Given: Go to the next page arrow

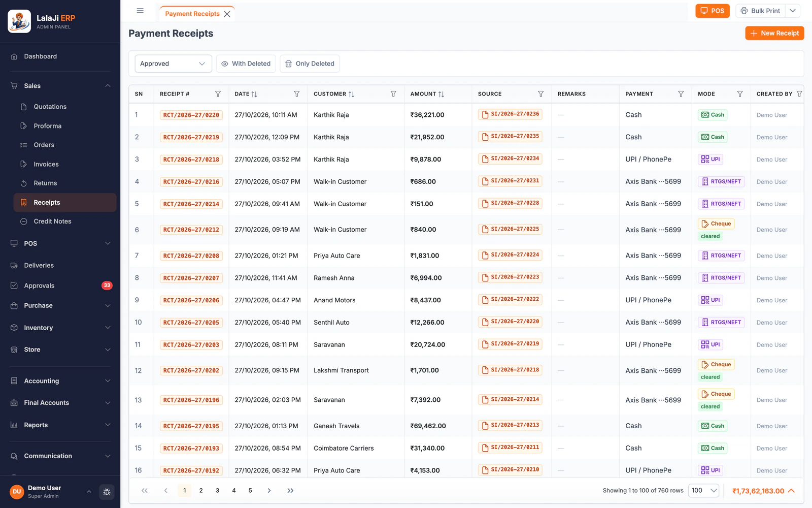Looking at the screenshot, I should [269, 491].
